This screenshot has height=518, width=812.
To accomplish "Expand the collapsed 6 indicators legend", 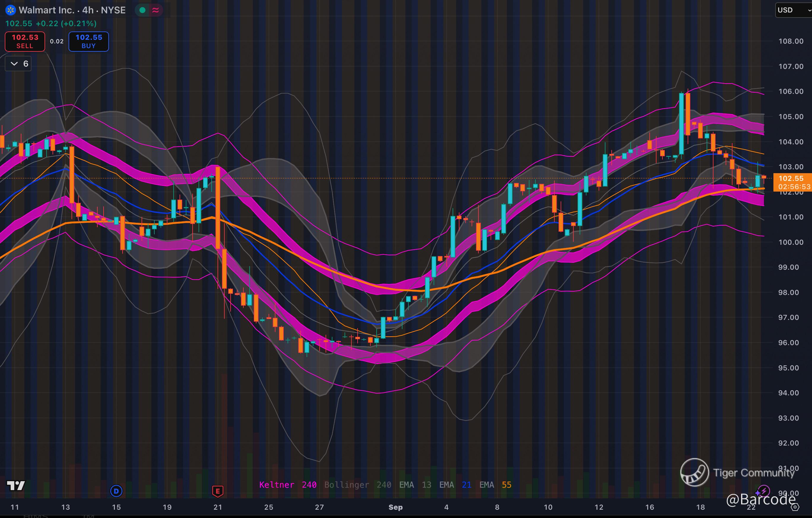I will pos(18,64).
